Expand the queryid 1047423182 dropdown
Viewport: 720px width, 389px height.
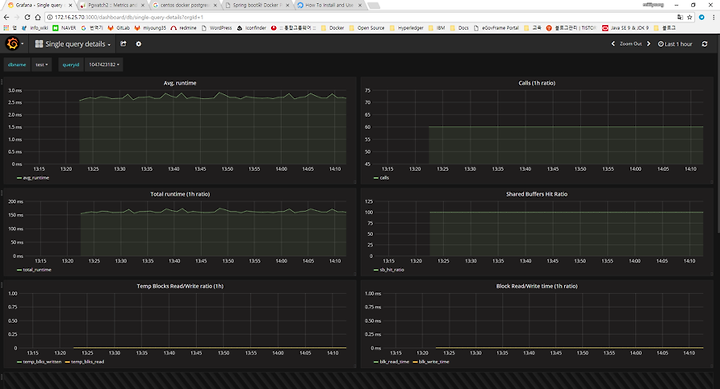(x=104, y=65)
